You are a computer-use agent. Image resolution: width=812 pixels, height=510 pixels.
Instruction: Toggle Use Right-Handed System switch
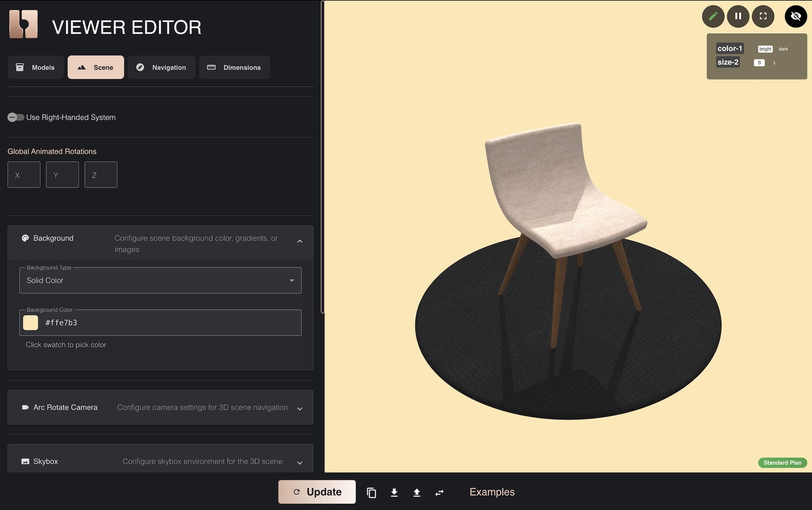point(16,117)
